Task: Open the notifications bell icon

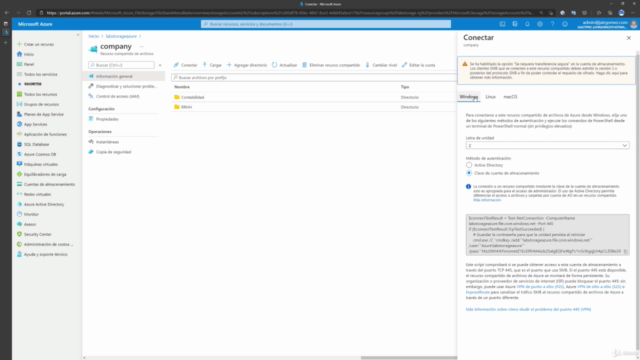Action: [527, 24]
